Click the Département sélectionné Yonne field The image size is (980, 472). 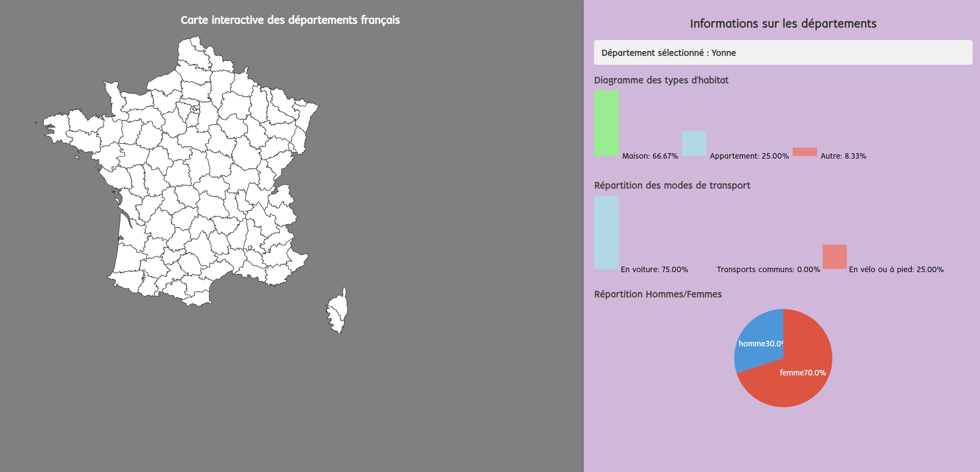click(x=783, y=53)
